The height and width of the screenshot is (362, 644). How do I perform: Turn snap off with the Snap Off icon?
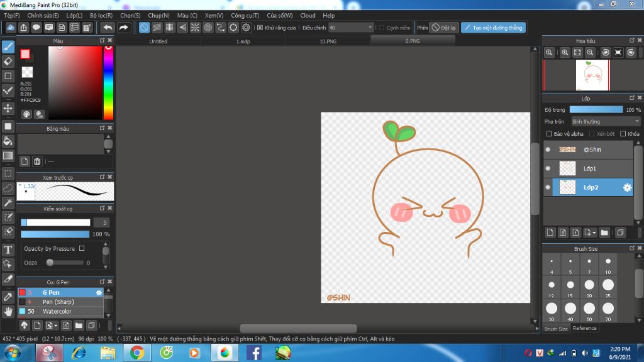point(144,28)
